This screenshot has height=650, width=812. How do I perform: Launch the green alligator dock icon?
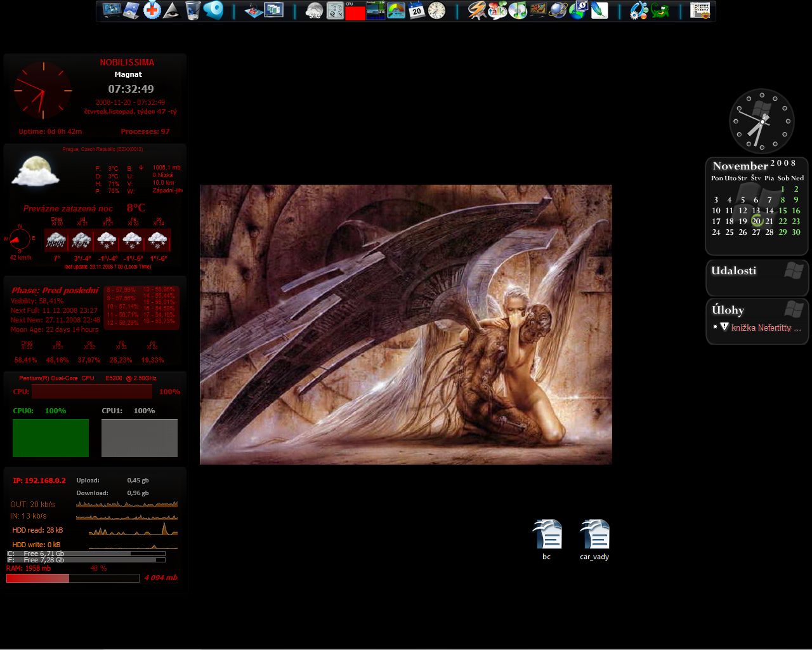tap(660, 11)
